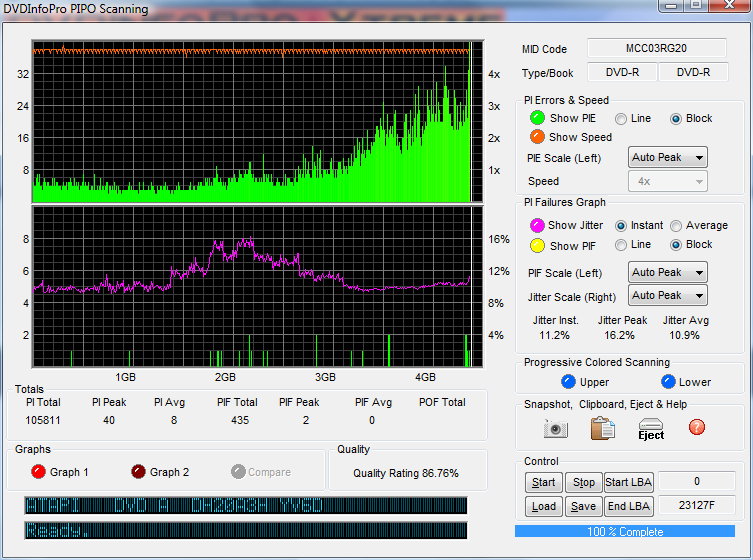This screenshot has height=560, width=753.
Task: Click the PI Peak value 40
Action: point(109,420)
